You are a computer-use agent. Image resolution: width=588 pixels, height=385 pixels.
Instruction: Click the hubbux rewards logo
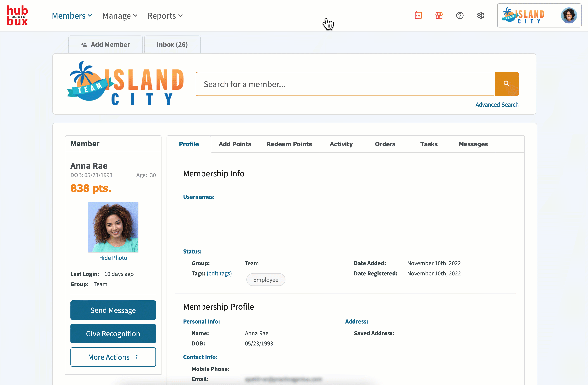click(x=17, y=16)
